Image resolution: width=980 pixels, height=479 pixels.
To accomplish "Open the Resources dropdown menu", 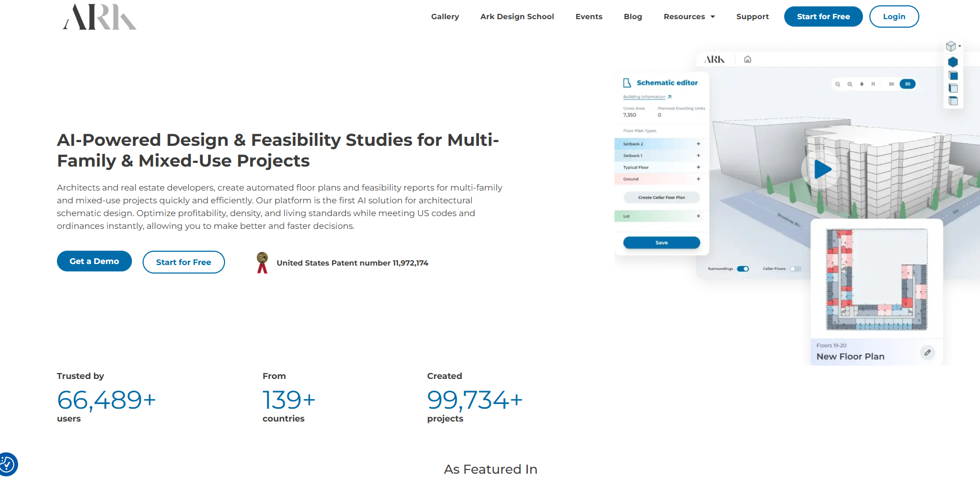I will 689,16.
